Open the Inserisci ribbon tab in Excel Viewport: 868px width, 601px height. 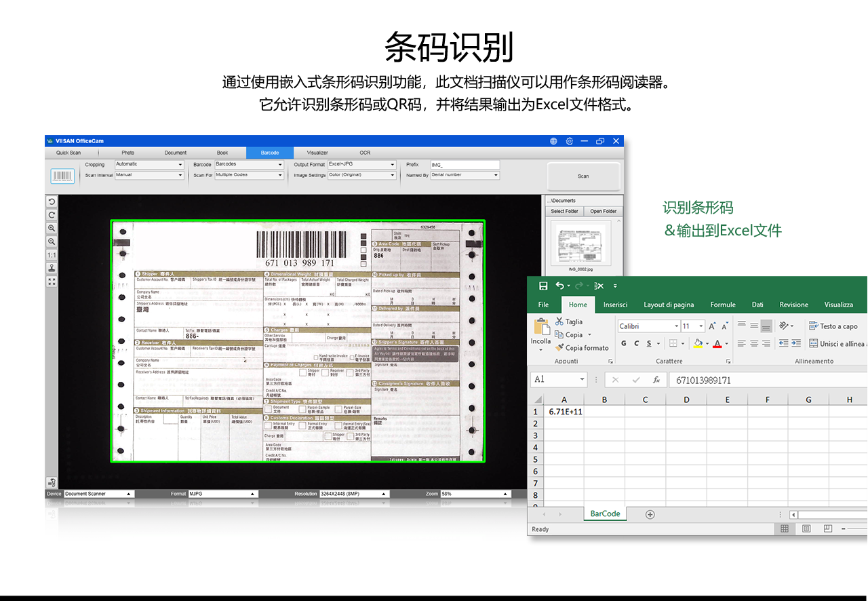615,305
